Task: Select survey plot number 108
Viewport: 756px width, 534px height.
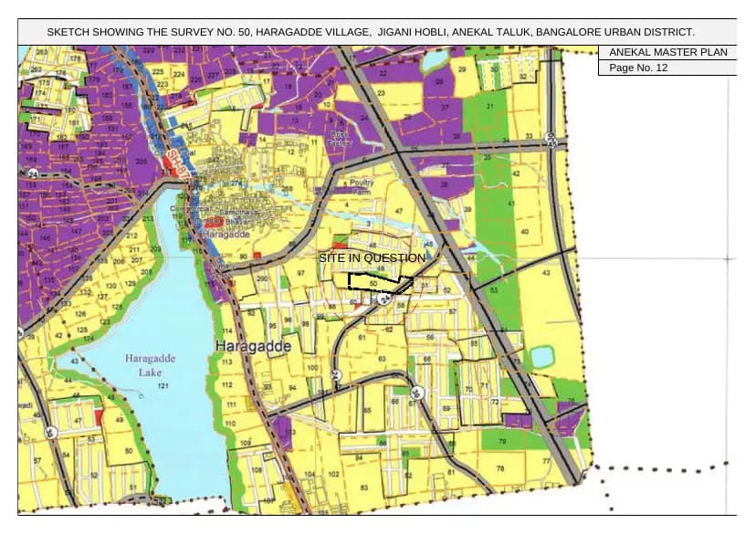Action: [257, 469]
